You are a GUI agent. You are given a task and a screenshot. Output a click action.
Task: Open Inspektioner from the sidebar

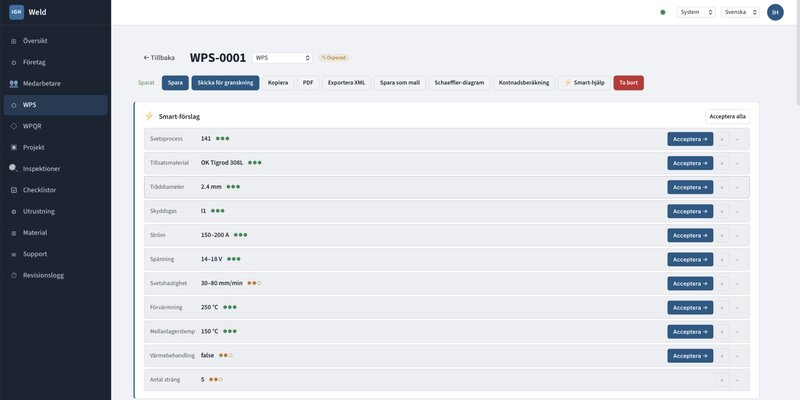[41, 168]
